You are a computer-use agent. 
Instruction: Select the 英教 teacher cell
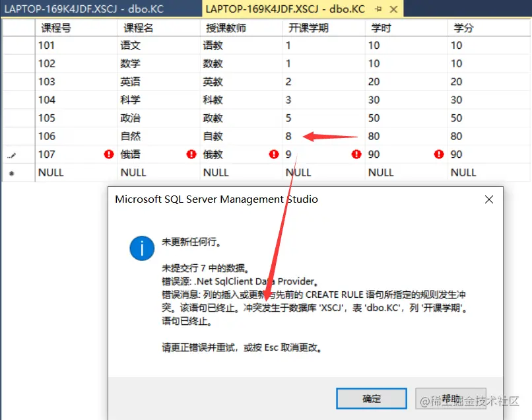coord(241,82)
